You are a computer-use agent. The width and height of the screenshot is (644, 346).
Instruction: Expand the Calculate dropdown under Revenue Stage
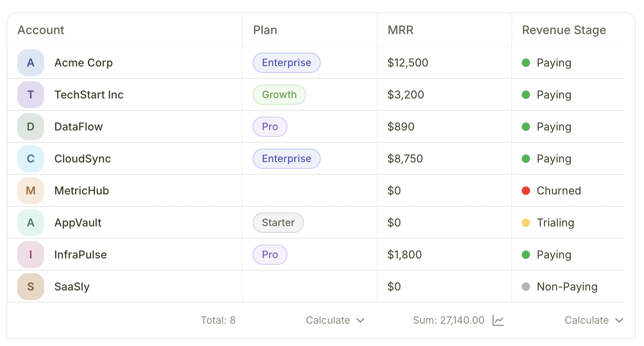tap(594, 320)
